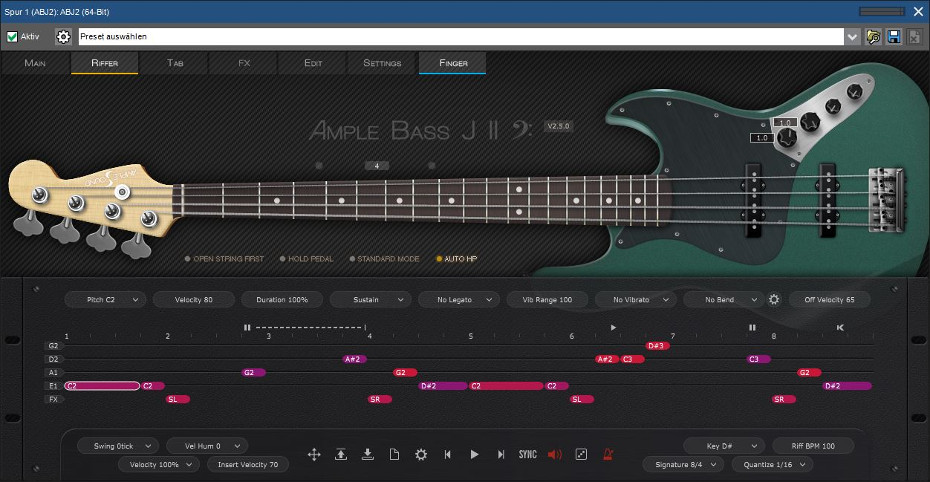Select the D#3 note on the G2 row
Viewport: 930px width, 482px height.
657,346
